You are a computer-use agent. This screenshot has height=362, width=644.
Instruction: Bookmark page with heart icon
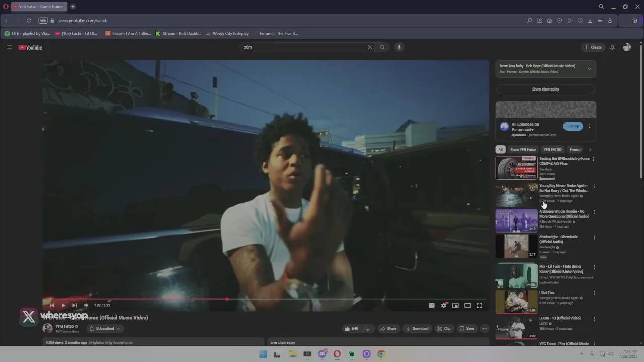tap(580, 21)
